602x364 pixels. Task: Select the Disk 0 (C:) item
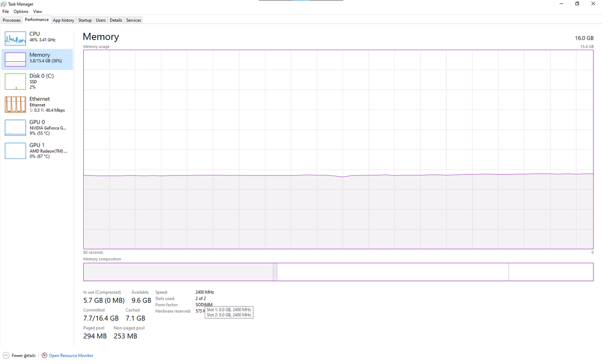(38, 80)
